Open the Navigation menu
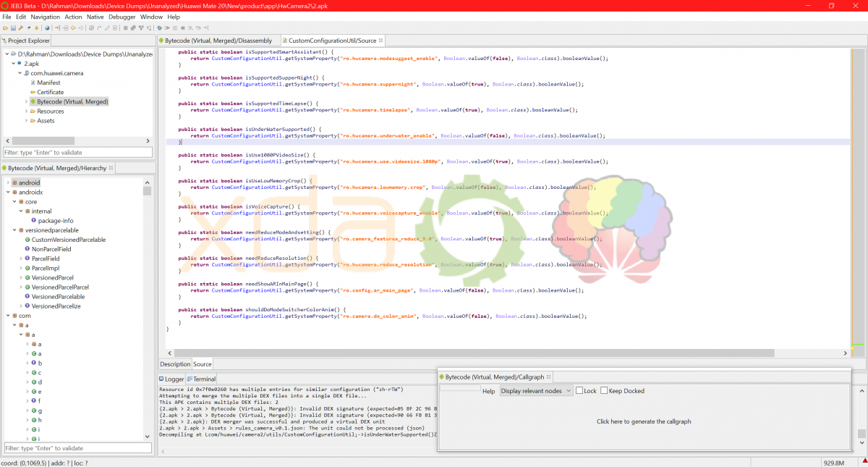This screenshot has height=467, width=868. (x=46, y=17)
